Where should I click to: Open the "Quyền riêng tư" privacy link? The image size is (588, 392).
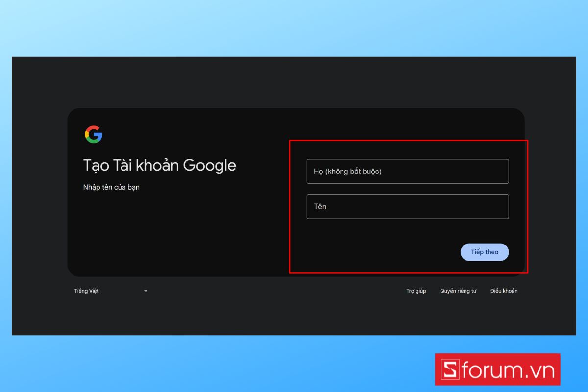(x=458, y=291)
